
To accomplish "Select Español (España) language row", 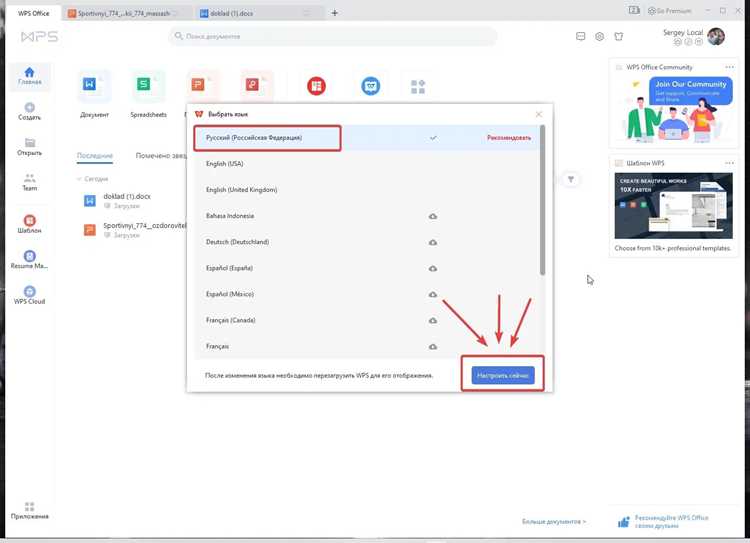I will [366, 268].
